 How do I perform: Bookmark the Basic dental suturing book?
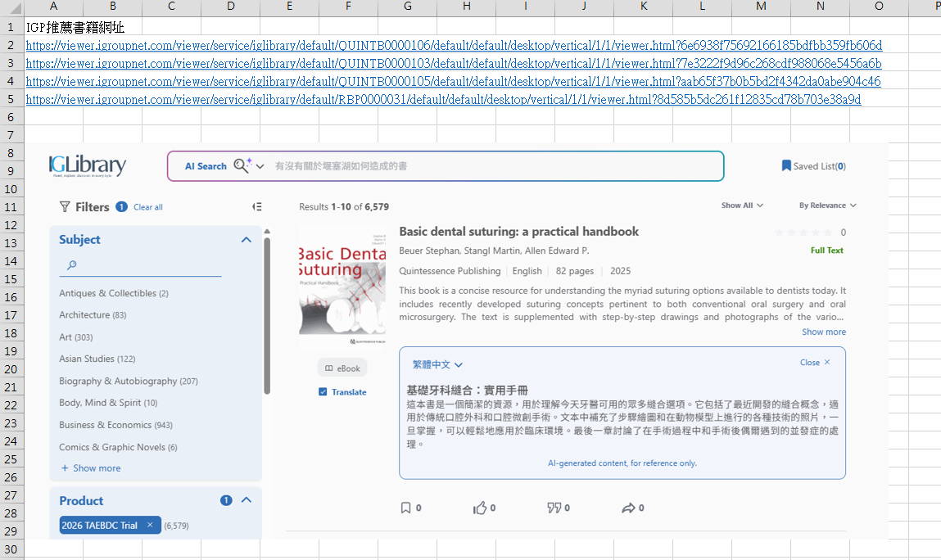click(x=405, y=508)
